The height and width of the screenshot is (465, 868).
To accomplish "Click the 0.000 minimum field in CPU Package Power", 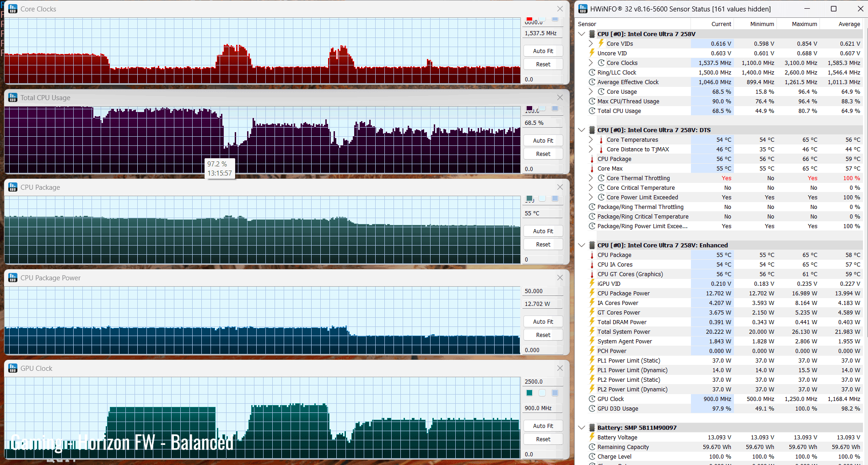I will (x=543, y=350).
